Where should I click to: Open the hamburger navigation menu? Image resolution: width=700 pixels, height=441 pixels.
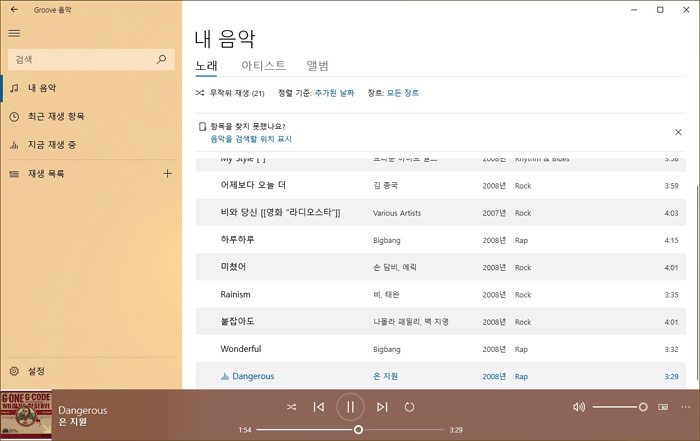pos(14,33)
